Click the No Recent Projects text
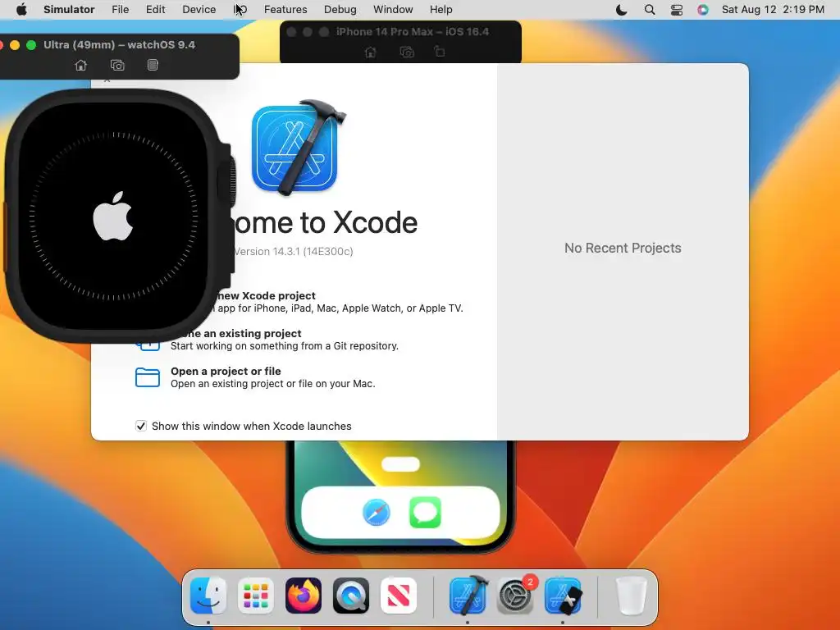Screen dimensions: 840x630 [x=623, y=248]
